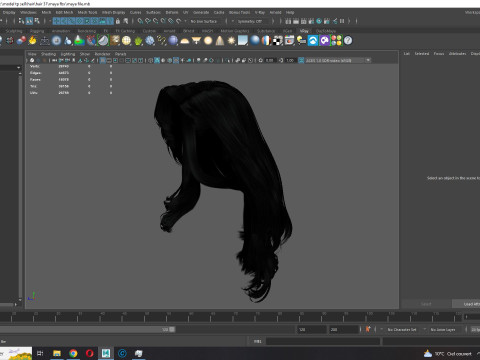This screenshot has width=480, height=360.
Task: Toggle the auto keyframe button
Action: pyautogui.click(x=368, y=329)
